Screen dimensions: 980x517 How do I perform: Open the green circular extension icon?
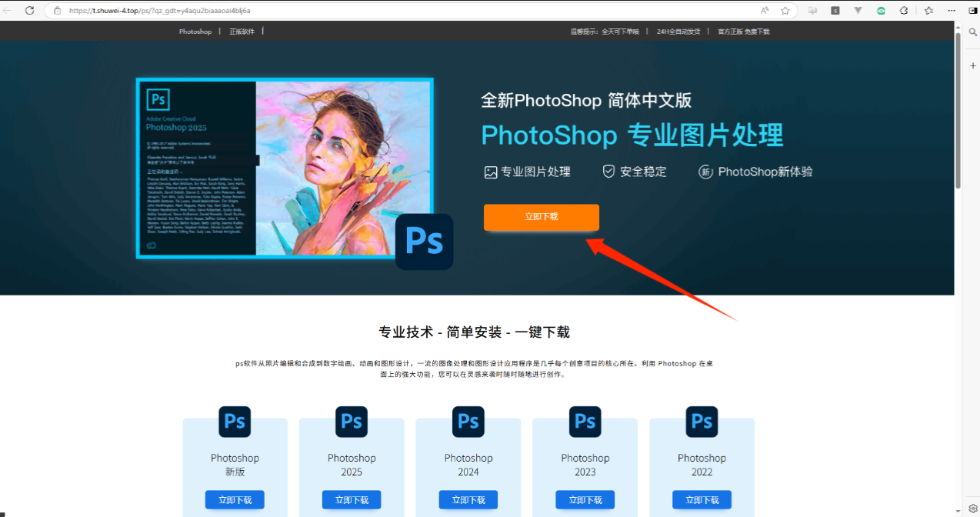[x=882, y=11]
